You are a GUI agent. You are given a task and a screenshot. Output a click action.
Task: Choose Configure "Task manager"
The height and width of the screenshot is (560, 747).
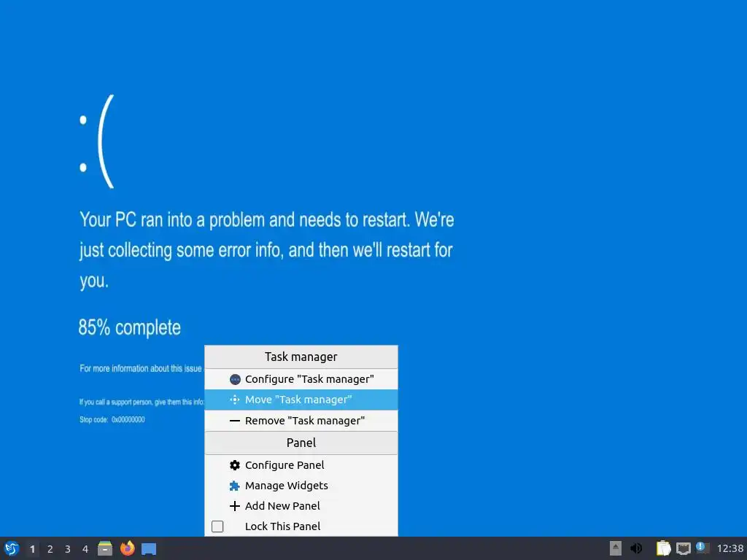click(x=301, y=379)
